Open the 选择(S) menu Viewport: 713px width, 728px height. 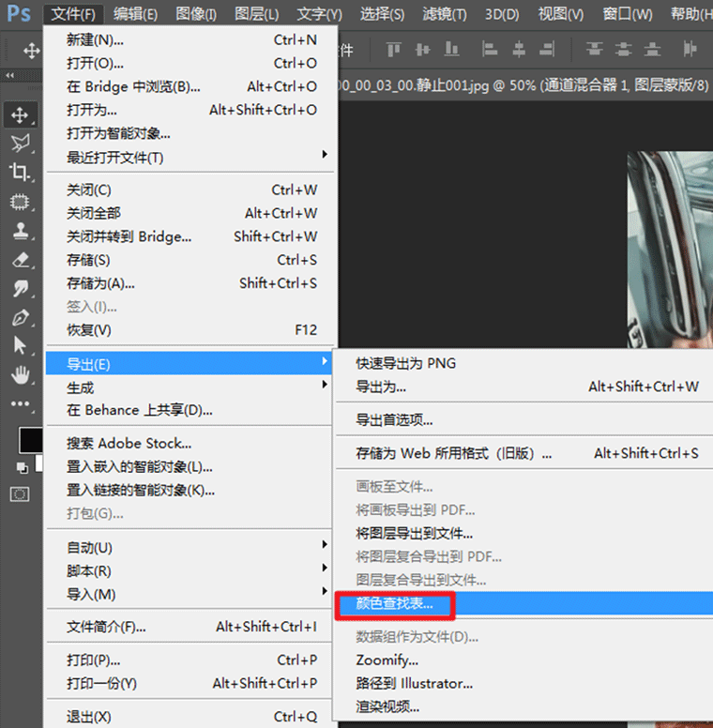[x=382, y=14]
